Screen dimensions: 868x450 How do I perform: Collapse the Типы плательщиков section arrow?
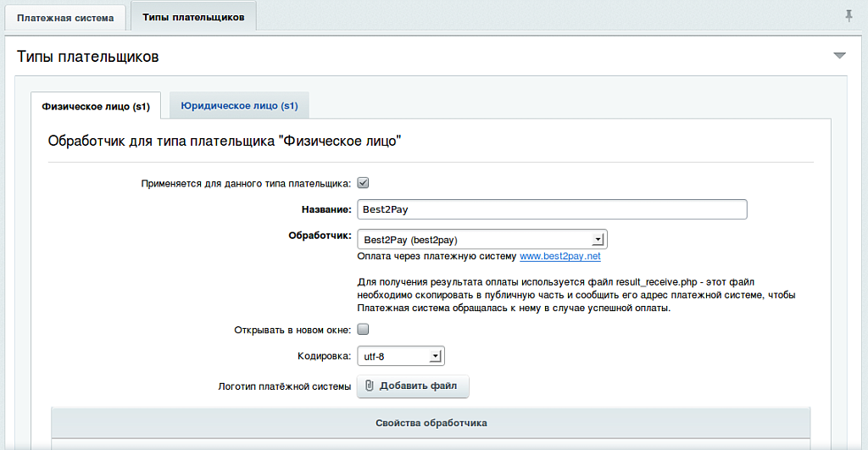click(840, 55)
